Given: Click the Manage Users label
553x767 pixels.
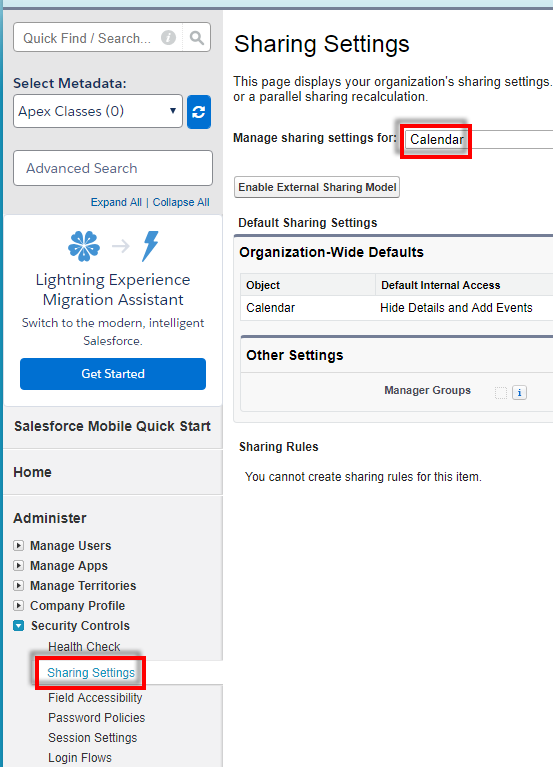Looking at the screenshot, I should click(71, 545).
